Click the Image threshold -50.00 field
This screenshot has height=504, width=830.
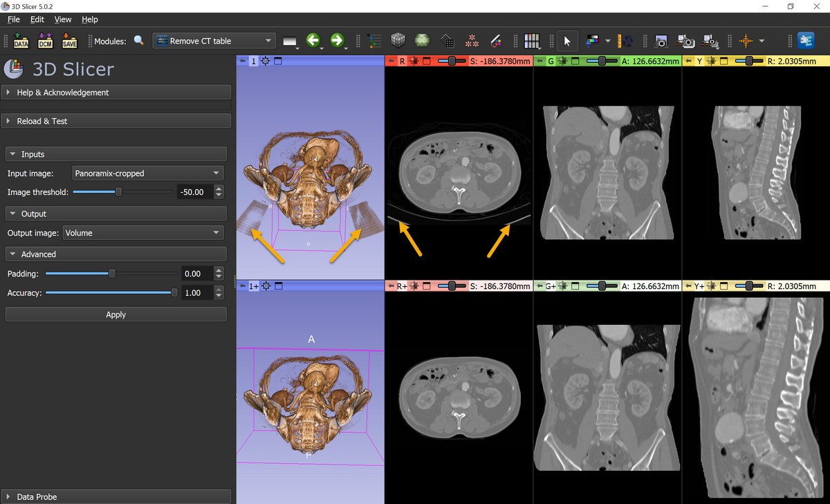196,192
